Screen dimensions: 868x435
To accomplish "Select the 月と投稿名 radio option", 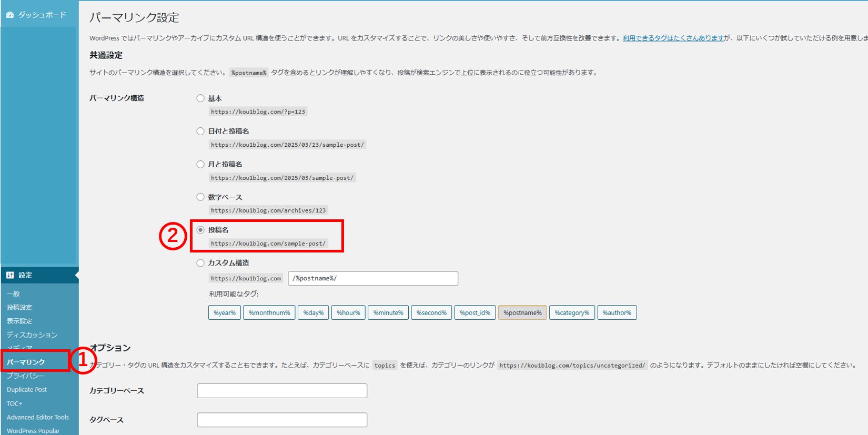I will coord(200,164).
